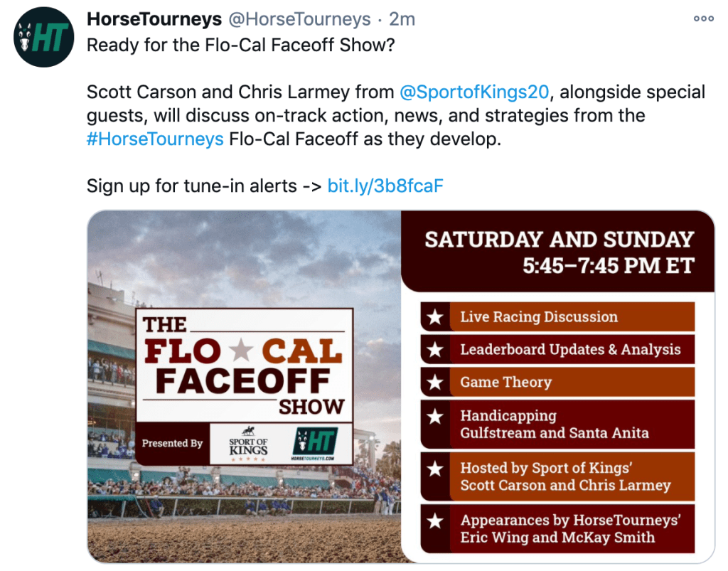The height and width of the screenshot is (571, 728).
Task: Click the 2m tweet timestamp
Action: tap(402, 19)
